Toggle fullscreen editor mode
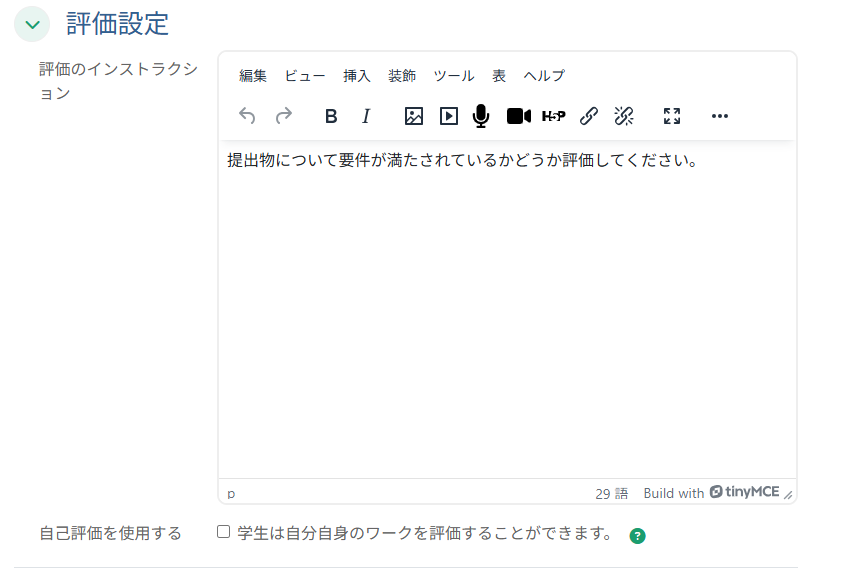This screenshot has width=866, height=570. (x=672, y=116)
